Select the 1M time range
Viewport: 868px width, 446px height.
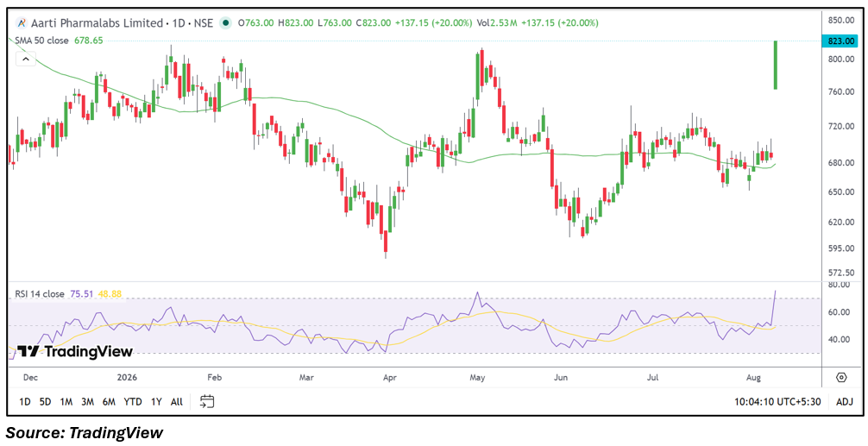[66, 402]
